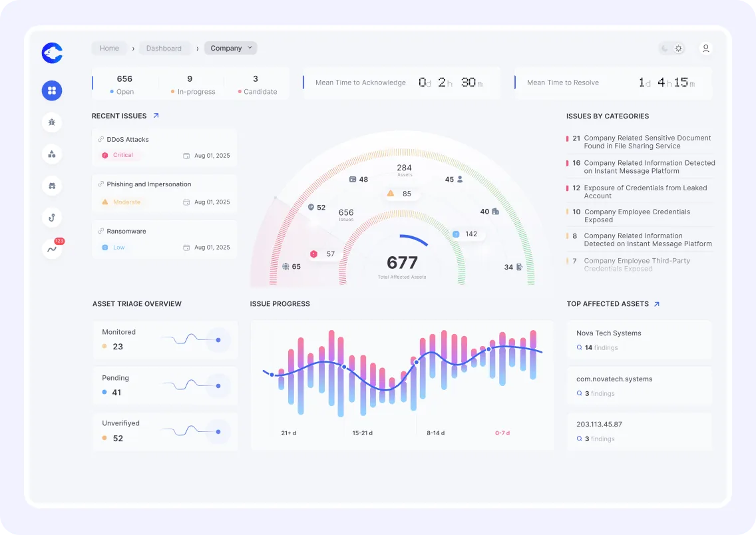Open the incognito spy sidebar icon
The height and width of the screenshot is (535, 756).
52,186
